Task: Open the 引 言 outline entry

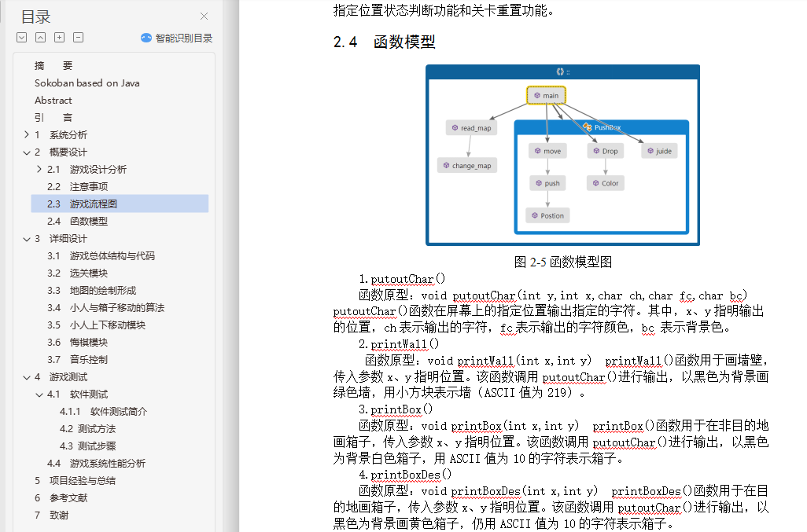Action: coord(53,118)
